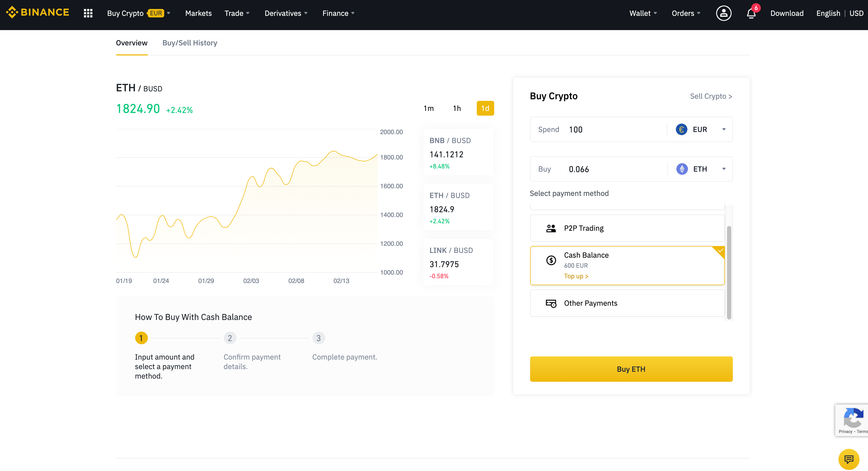
Task: Open the live chat support icon
Action: click(848, 459)
